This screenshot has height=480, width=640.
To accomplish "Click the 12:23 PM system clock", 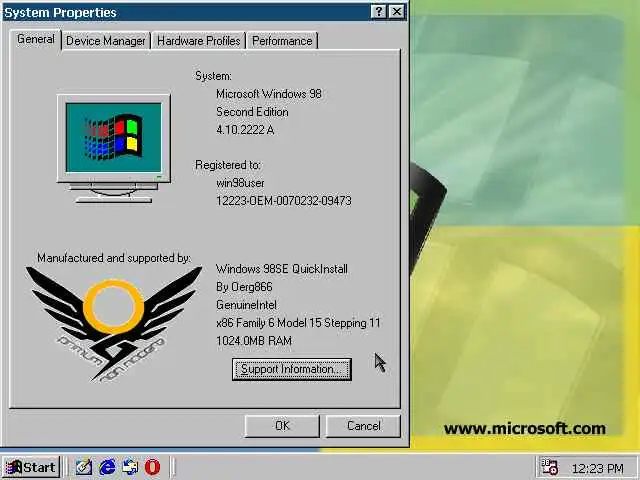I will pos(598,469).
